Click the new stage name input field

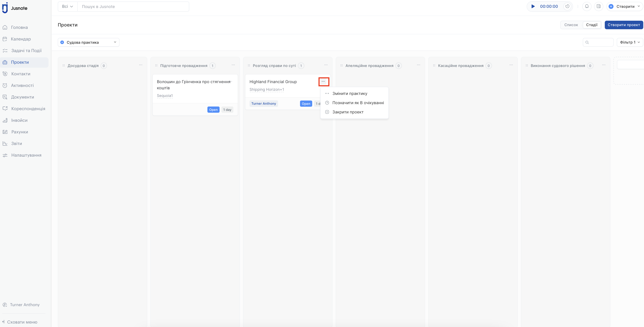pos(631,65)
